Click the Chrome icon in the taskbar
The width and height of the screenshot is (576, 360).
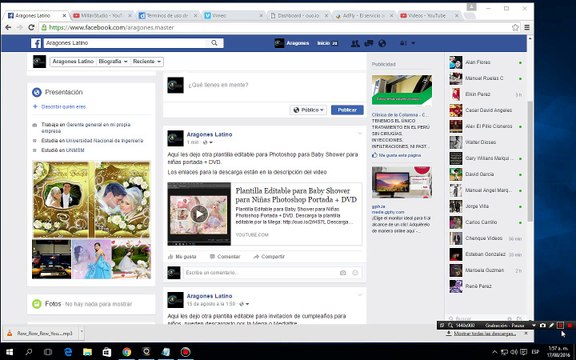pyautogui.click(x=127, y=352)
